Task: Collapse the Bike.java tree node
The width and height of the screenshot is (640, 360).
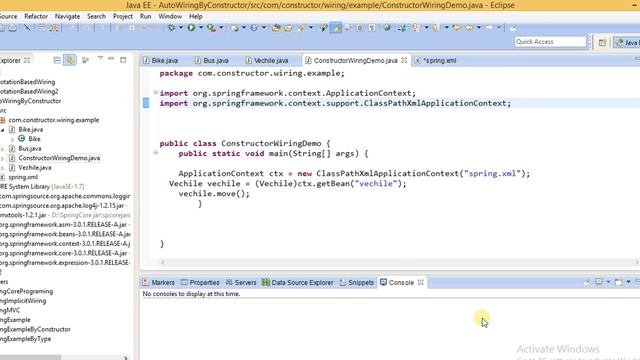Action: click(3, 130)
